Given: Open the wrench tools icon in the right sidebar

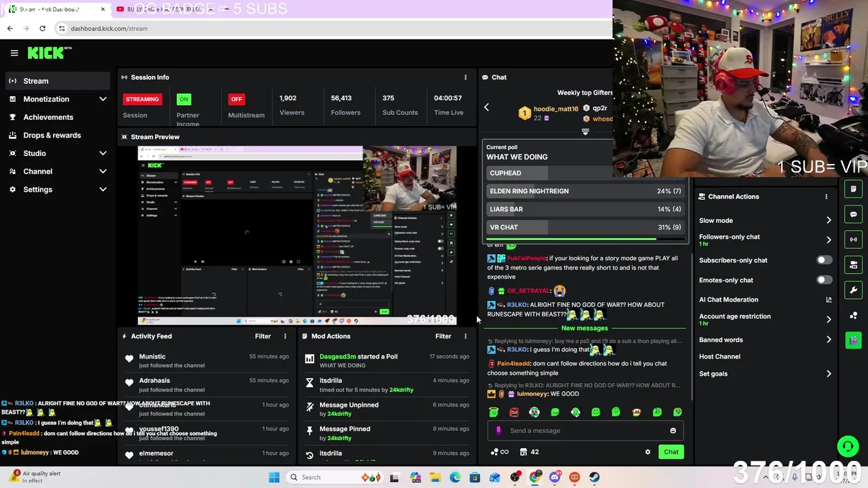Looking at the screenshot, I should click(854, 290).
